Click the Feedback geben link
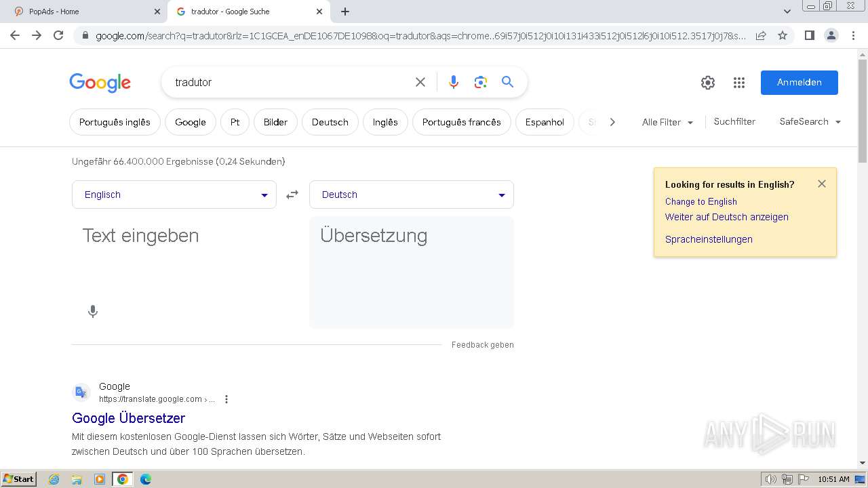The width and height of the screenshot is (868, 488). (483, 345)
